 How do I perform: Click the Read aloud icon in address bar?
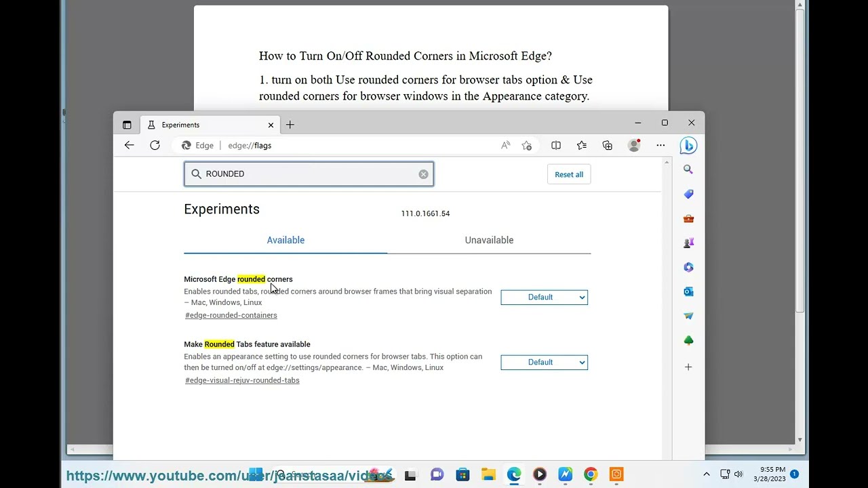(x=505, y=145)
